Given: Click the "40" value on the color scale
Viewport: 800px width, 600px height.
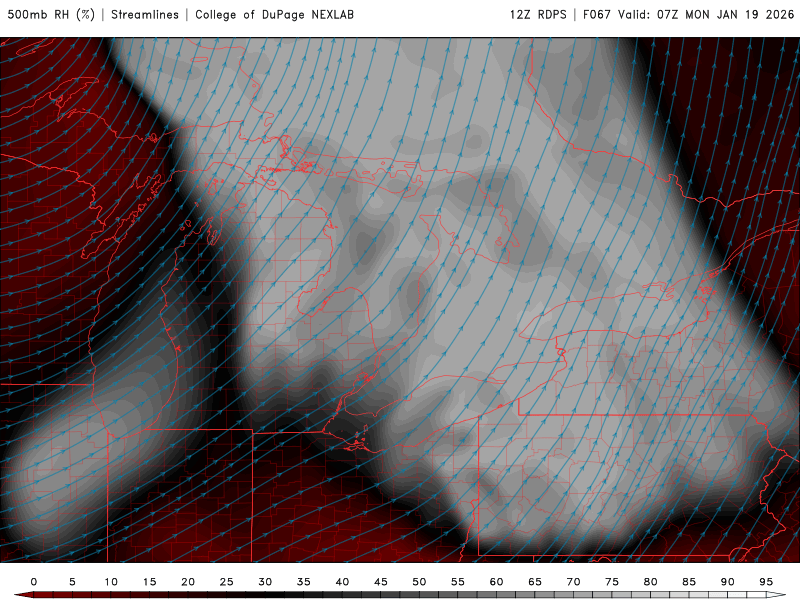Looking at the screenshot, I should click(342, 582).
